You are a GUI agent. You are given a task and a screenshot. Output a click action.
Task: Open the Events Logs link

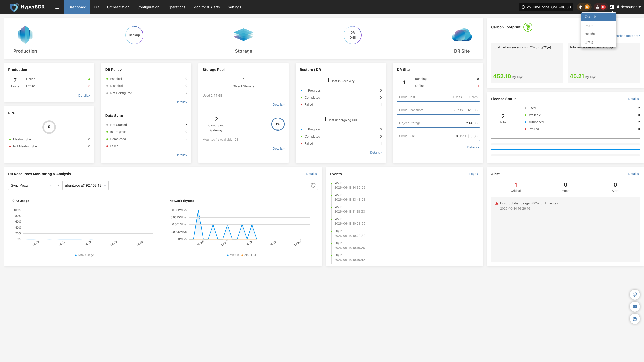pyautogui.click(x=474, y=174)
